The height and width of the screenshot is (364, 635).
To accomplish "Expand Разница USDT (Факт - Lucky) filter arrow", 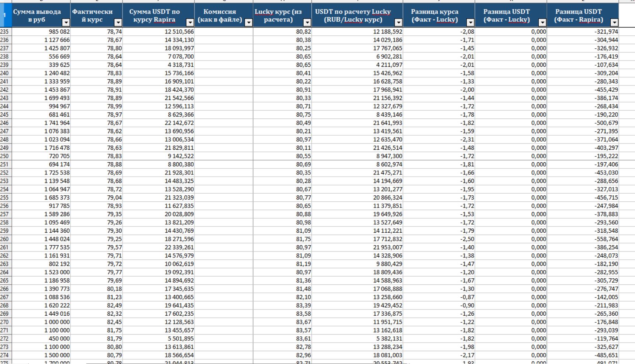I will pyautogui.click(x=542, y=22).
